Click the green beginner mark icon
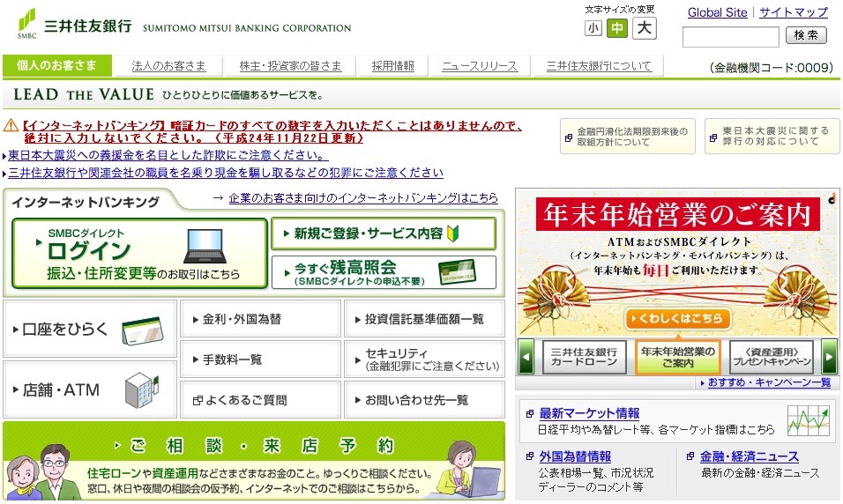The width and height of the screenshot is (843, 504). pyautogui.click(x=452, y=233)
